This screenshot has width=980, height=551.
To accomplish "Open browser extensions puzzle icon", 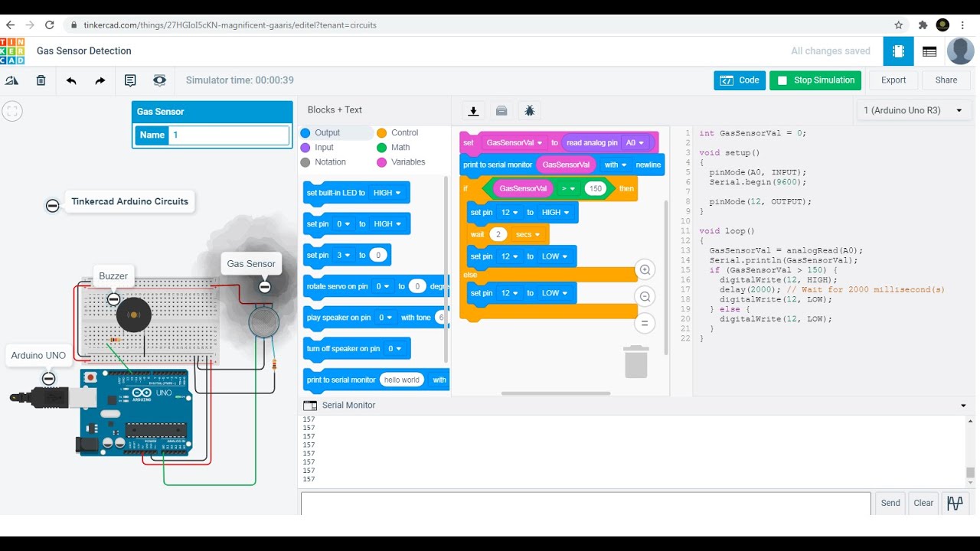I will pos(923,24).
